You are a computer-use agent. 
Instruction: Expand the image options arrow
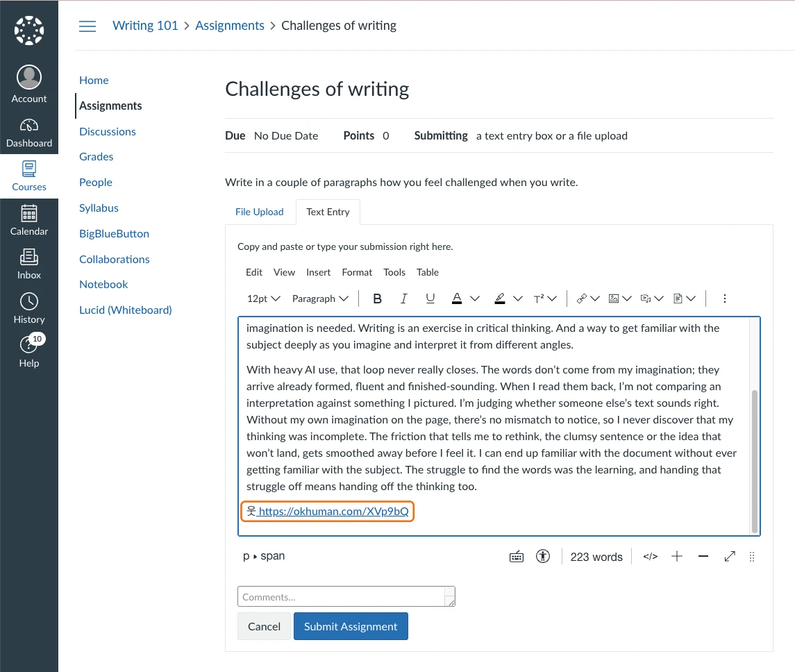[627, 299]
